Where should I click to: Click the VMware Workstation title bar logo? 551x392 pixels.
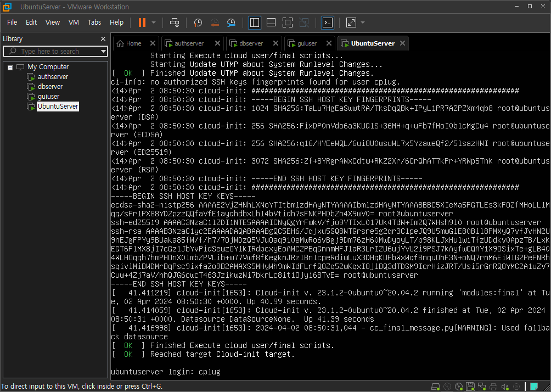click(7, 7)
